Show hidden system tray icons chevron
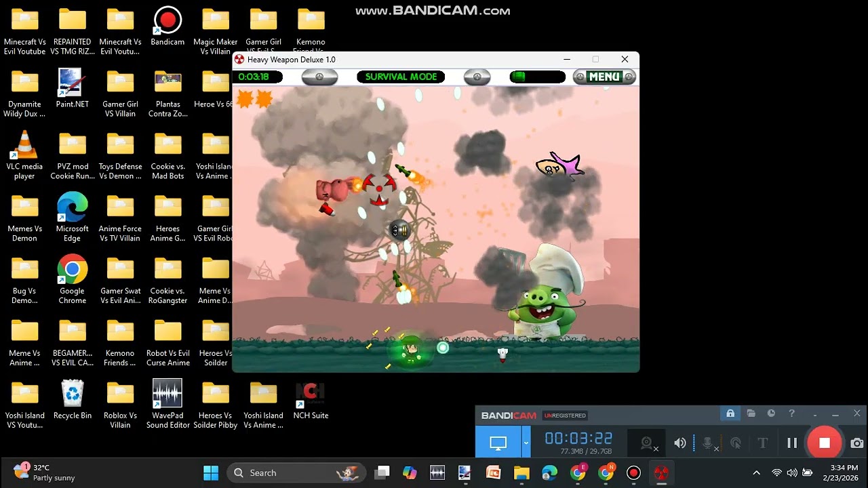 [756, 472]
